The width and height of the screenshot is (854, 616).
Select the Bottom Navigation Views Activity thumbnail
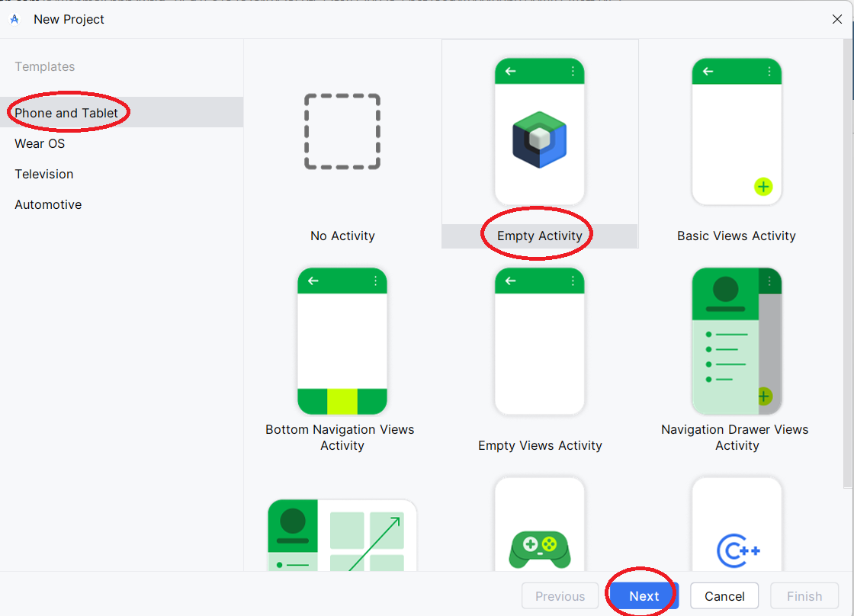(x=342, y=341)
